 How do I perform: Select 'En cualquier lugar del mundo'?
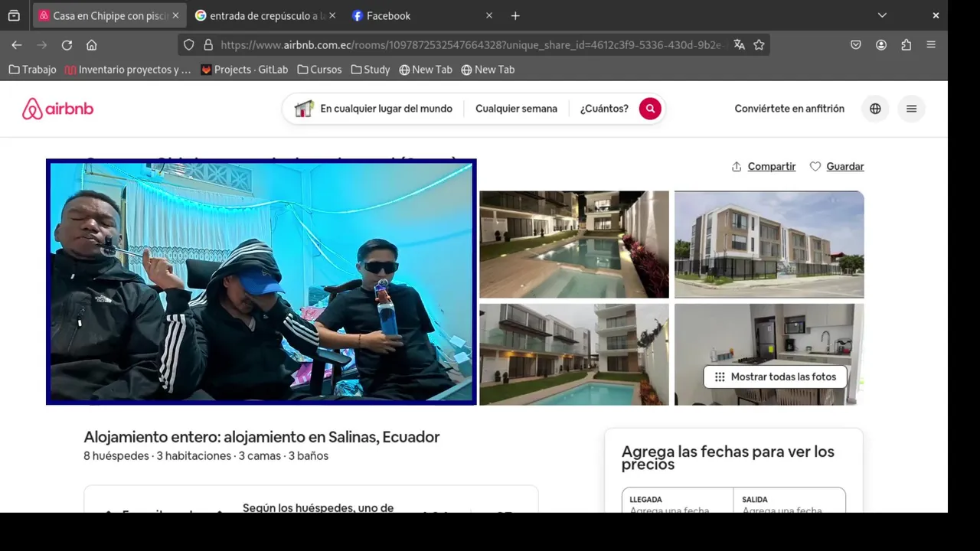(x=386, y=109)
